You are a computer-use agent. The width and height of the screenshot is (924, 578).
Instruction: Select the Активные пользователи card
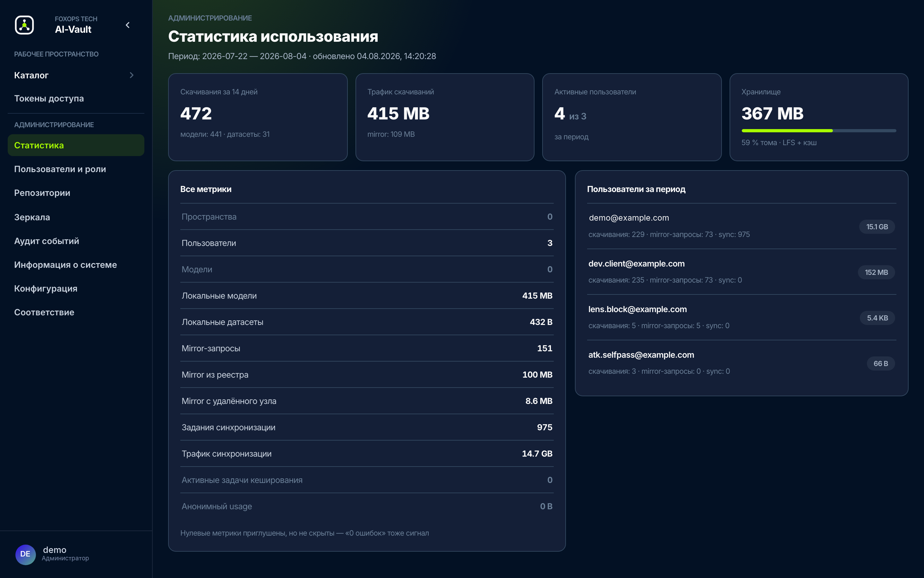tap(631, 117)
